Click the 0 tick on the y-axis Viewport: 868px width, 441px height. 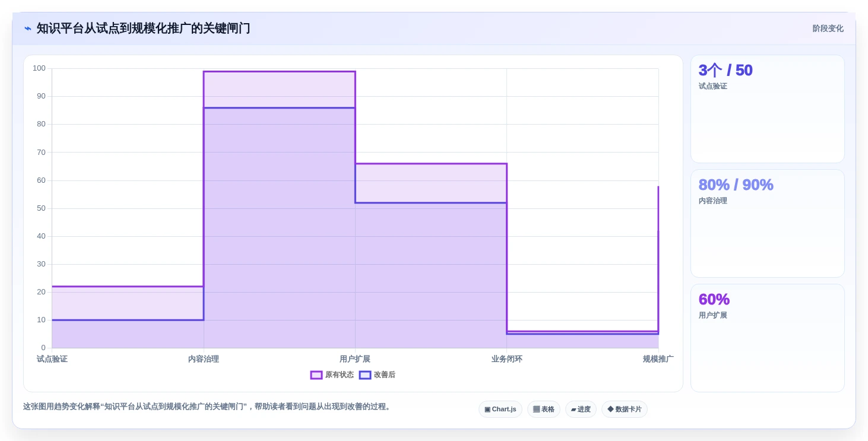coord(43,348)
